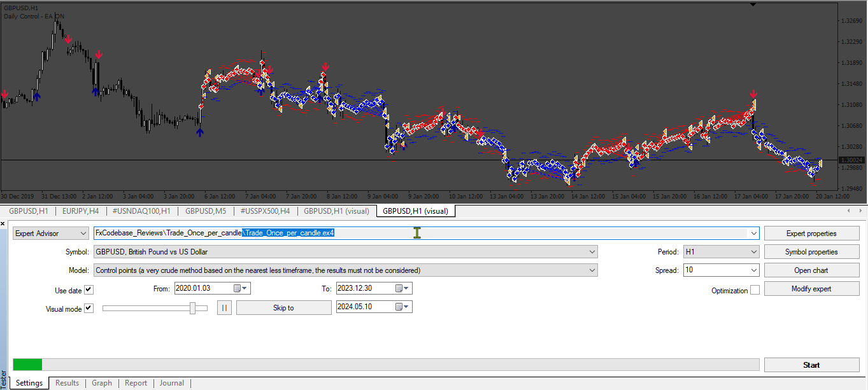Adjust the visual mode speed slider handle
868x390 pixels.
point(192,308)
